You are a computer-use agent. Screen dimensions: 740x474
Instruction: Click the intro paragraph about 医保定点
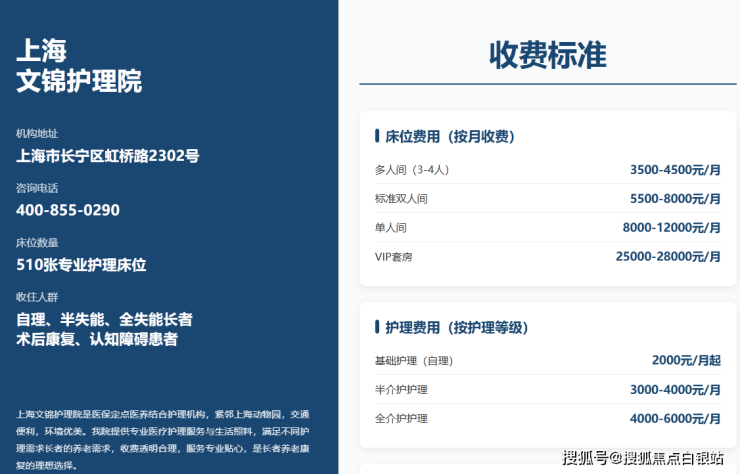163,440
